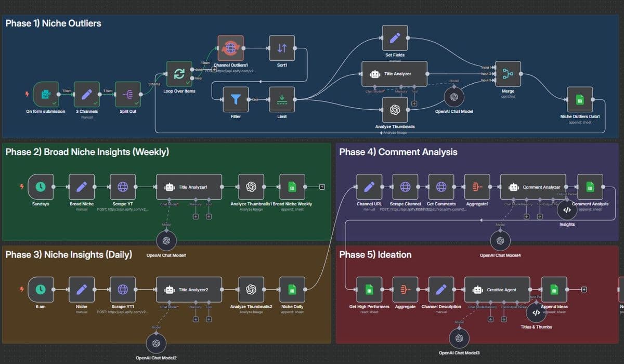Viewport: 624px width, 364px height.
Task: Select the Scrape YT HTTP request node
Action: tap(123, 187)
